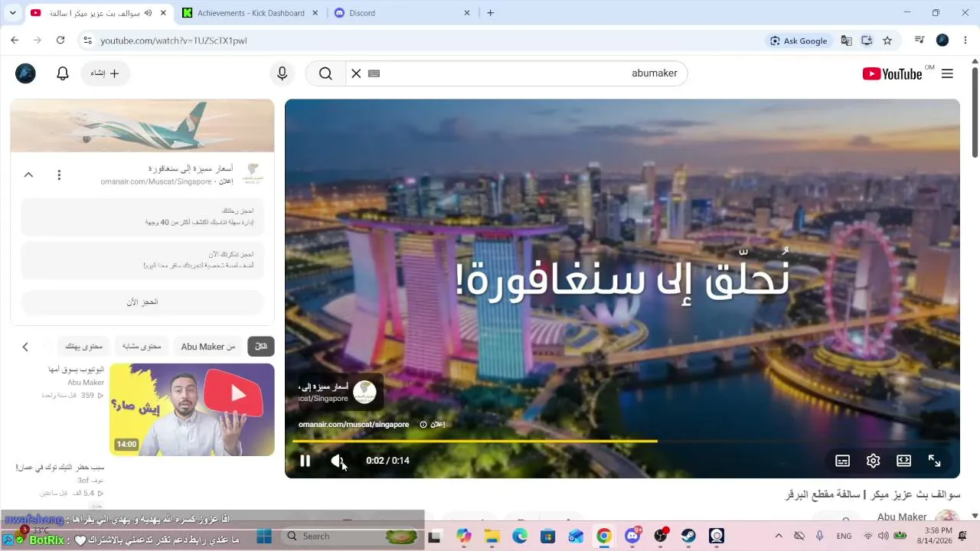This screenshot has height=551, width=980.
Task: Open Steam from taskbar
Action: (x=688, y=536)
